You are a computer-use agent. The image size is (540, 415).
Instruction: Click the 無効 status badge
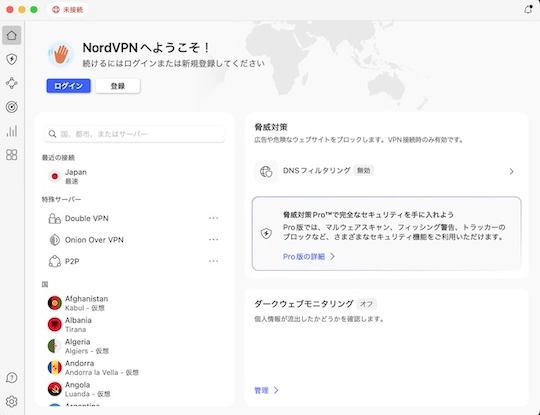tap(364, 170)
